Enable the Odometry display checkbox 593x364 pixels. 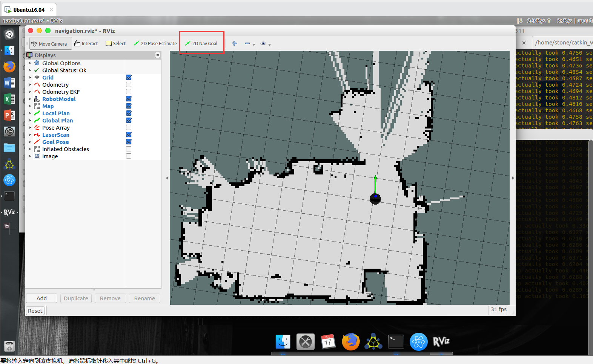(129, 84)
